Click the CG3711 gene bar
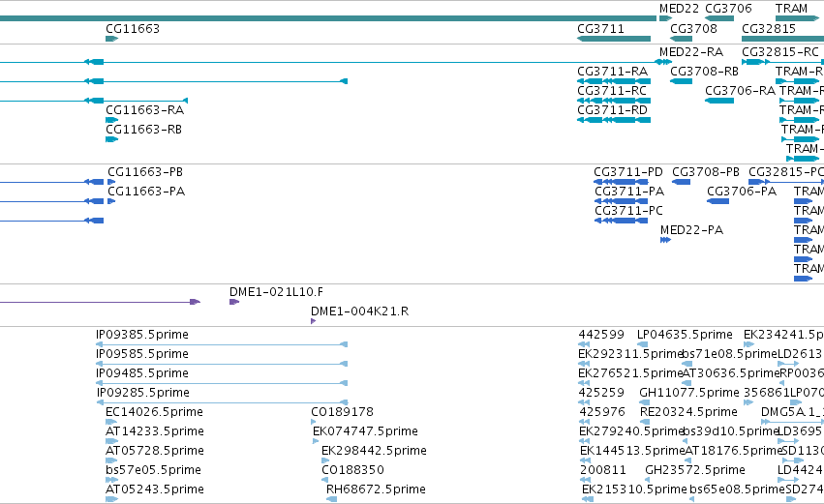 click(614, 39)
